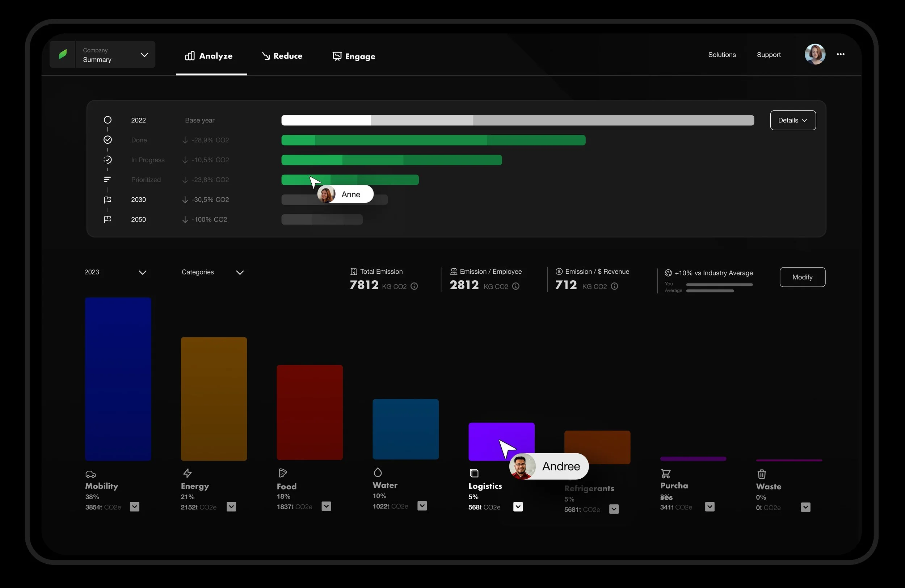Screen dimensions: 905x588
Task: Expand the Waste 0t dropdown arrow
Action: pyautogui.click(x=805, y=507)
